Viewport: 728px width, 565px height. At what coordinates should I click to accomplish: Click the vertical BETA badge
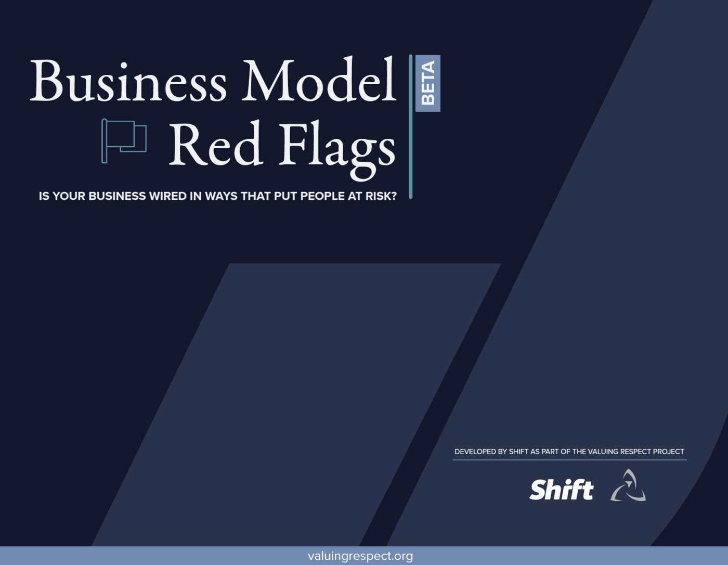427,83
